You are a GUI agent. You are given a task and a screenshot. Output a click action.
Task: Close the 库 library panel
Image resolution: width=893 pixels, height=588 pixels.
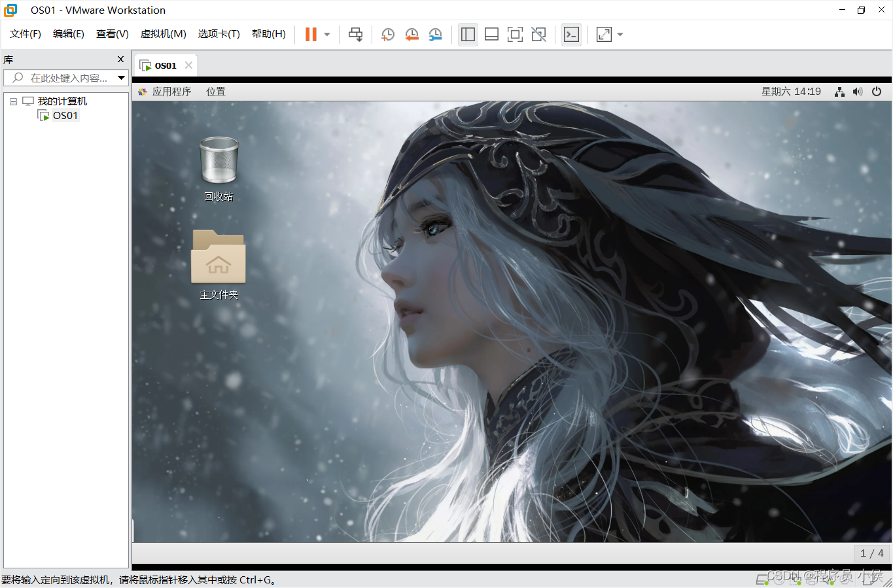coord(120,60)
